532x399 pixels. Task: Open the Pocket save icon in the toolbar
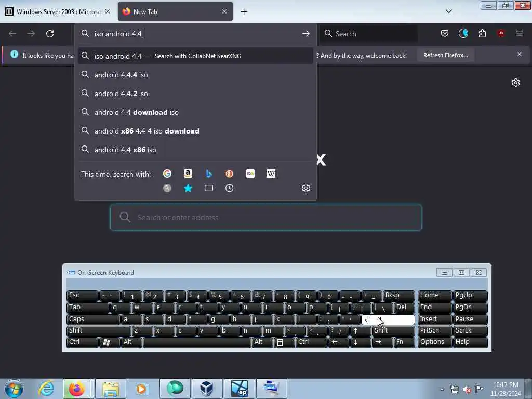pos(445,33)
